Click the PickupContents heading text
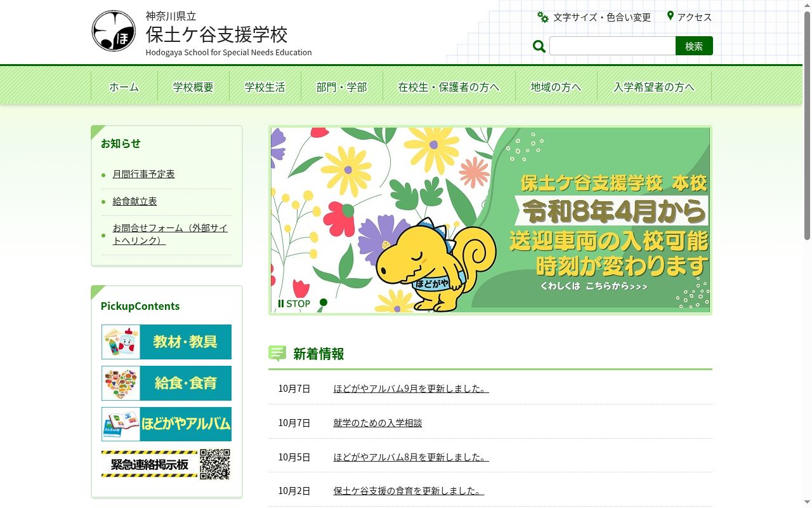Viewport: 812px width, 508px height. click(x=140, y=306)
